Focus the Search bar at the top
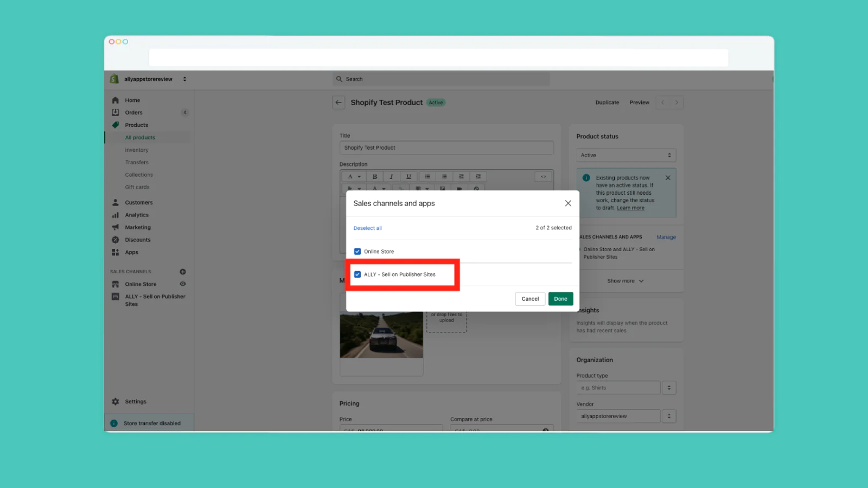The image size is (868, 488). [441, 79]
